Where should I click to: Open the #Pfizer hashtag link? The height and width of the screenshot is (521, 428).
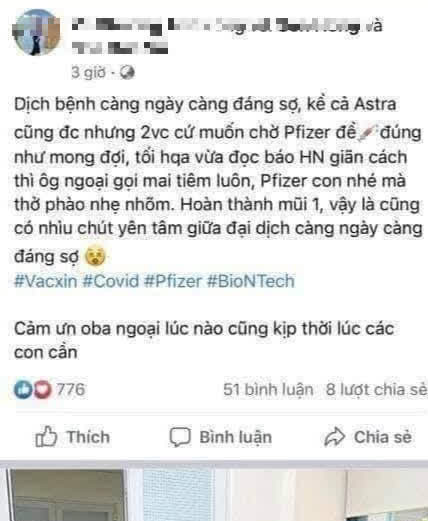(x=173, y=281)
